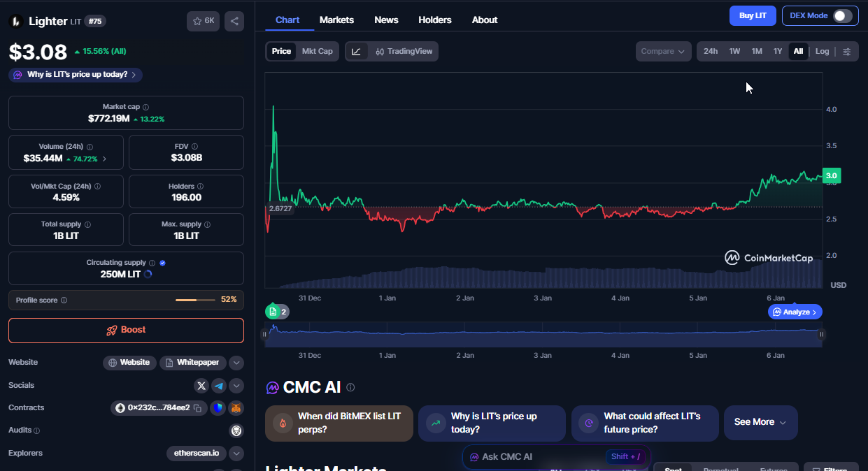Copy the contract address with copy icon
This screenshot has width=868, height=471.
pos(198,408)
